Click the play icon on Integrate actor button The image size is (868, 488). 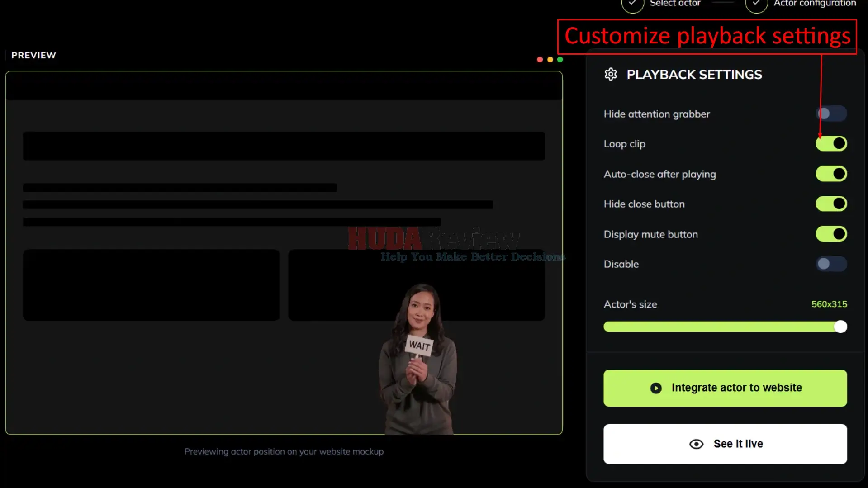(656, 388)
